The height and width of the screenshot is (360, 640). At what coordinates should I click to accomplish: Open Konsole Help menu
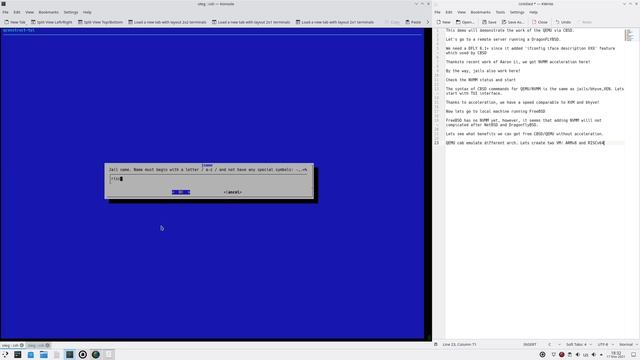pyautogui.click(x=87, y=12)
